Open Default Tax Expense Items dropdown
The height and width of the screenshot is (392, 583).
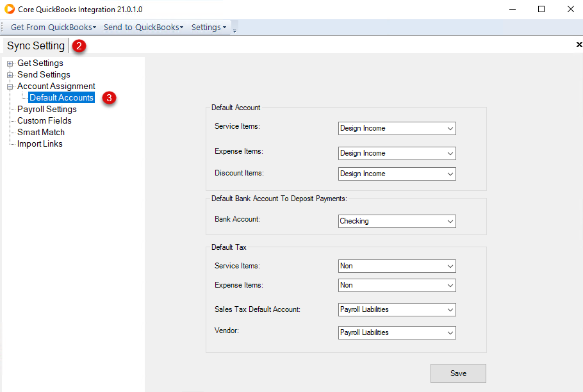[x=397, y=286]
